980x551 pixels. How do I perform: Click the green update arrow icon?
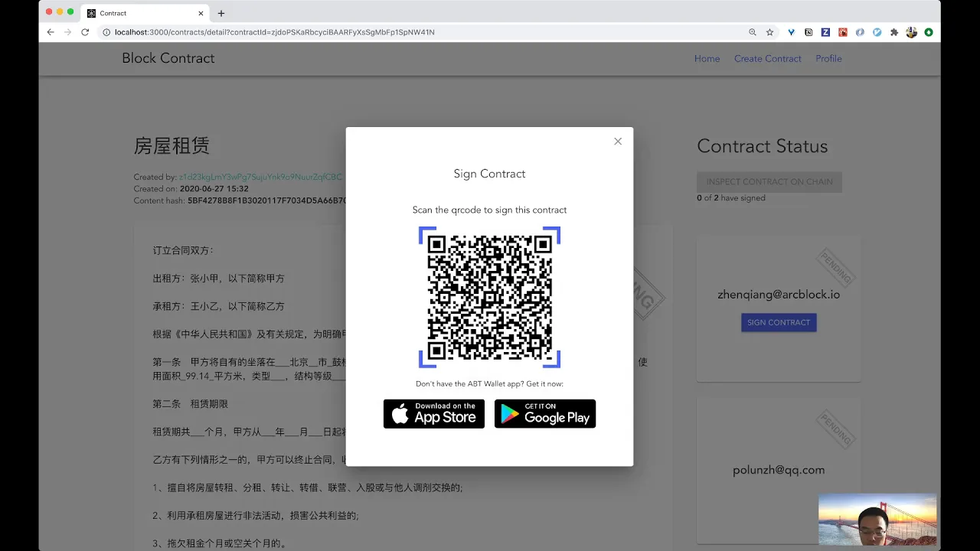929,32
